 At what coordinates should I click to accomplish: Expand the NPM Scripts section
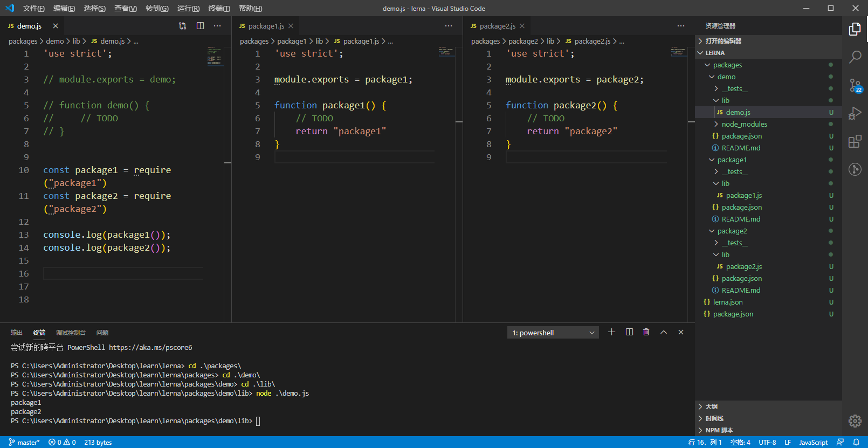coord(768,430)
